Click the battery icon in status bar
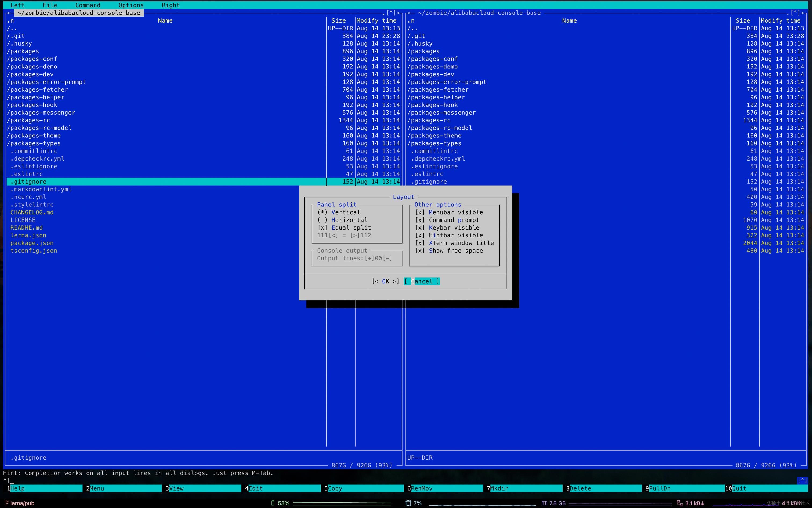Image resolution: width=812 pixels, height=508 pixels. (273, 503)
